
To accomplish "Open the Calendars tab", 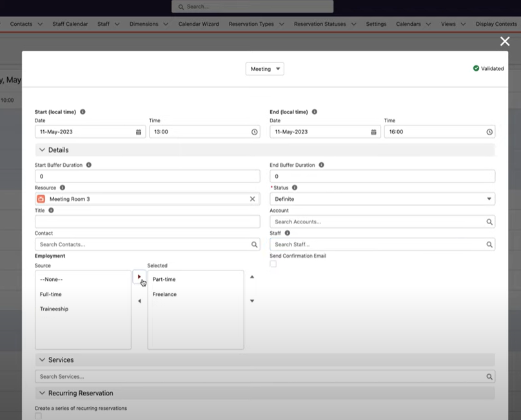I will [408, 24].
